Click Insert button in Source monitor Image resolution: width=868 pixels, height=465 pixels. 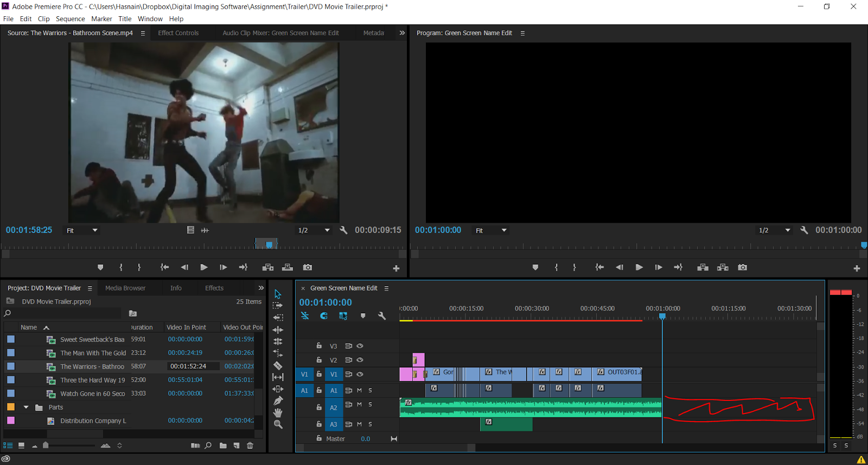click(x=268, y=267)
